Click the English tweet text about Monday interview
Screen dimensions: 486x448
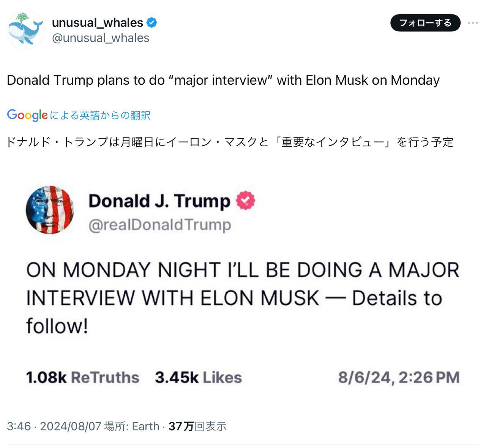pos(223,80)
